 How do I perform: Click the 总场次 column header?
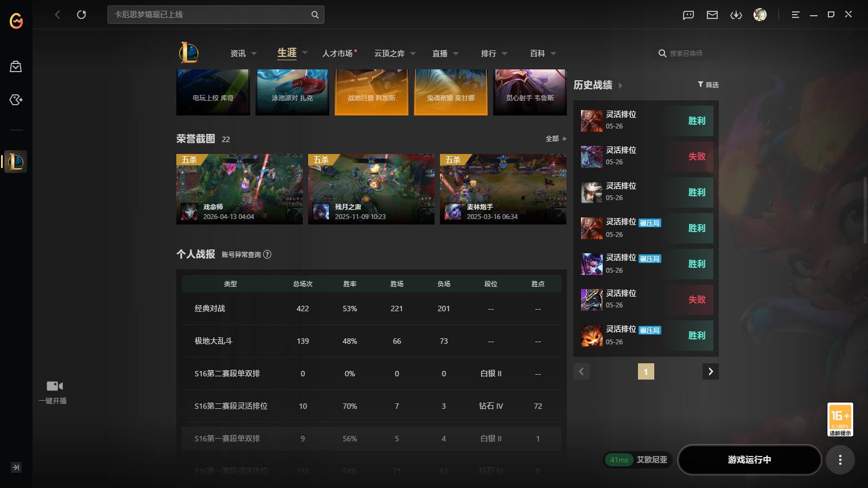303,284
